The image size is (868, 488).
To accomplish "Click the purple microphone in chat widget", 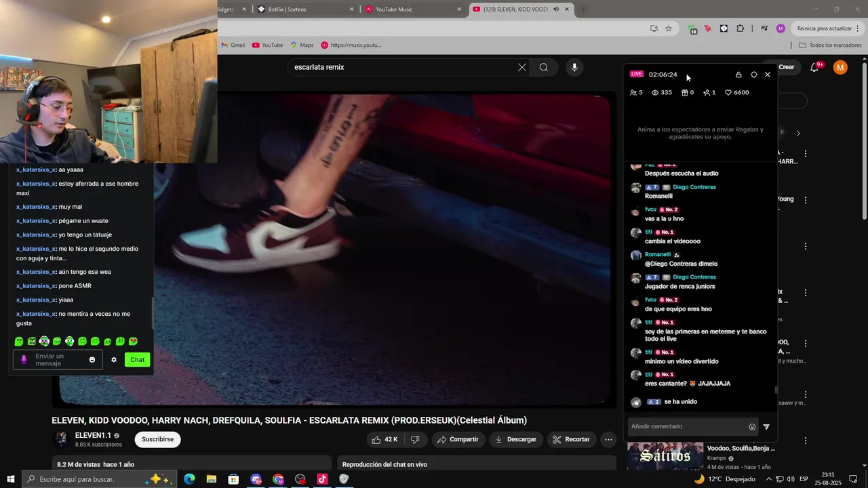I will pyautogui.click(x=24, y=360).
